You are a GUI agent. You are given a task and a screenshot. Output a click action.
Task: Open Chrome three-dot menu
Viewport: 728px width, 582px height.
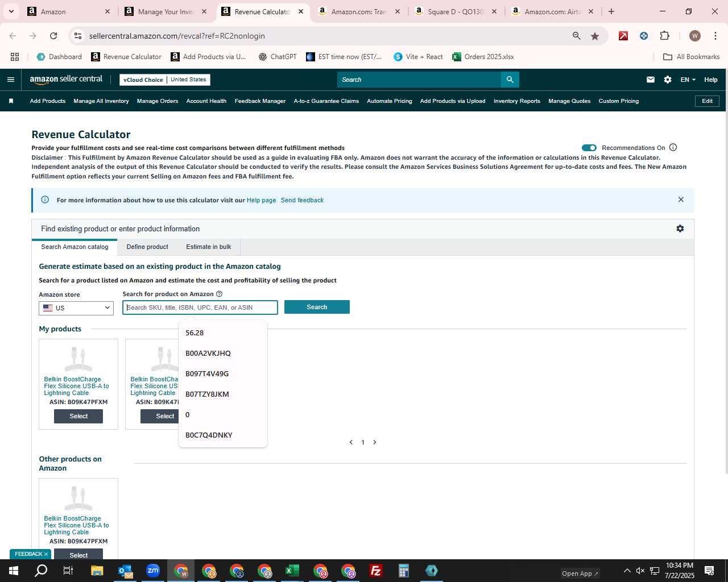click(x=715, y=36)
